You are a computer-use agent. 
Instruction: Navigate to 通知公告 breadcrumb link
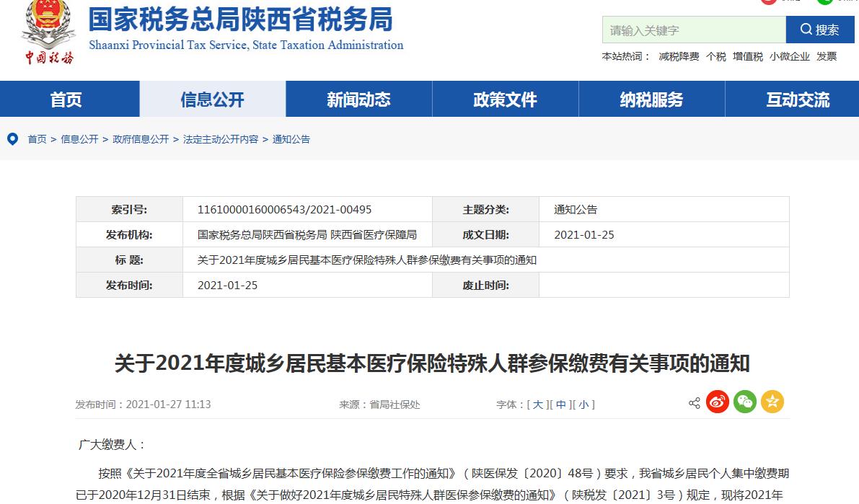coord(291,139)
